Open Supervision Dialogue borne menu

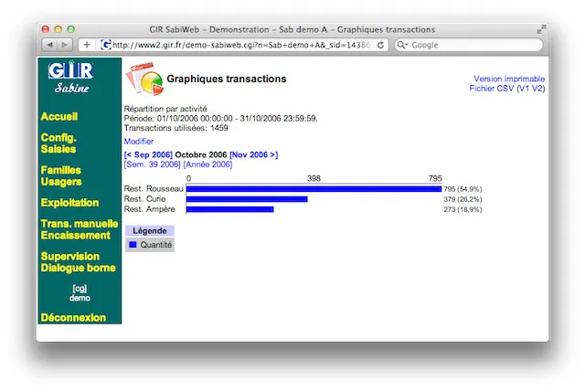click(78, 262)
